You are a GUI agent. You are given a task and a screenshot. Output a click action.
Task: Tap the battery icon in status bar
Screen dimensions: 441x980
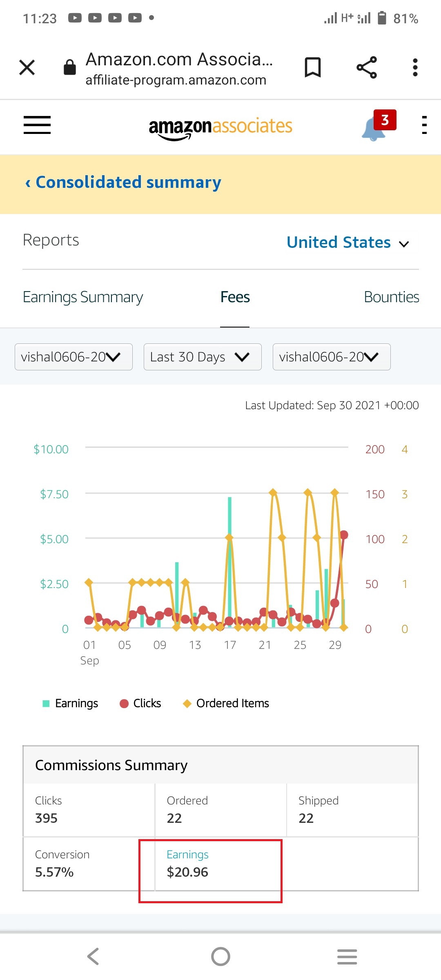[x=382, y=18]
